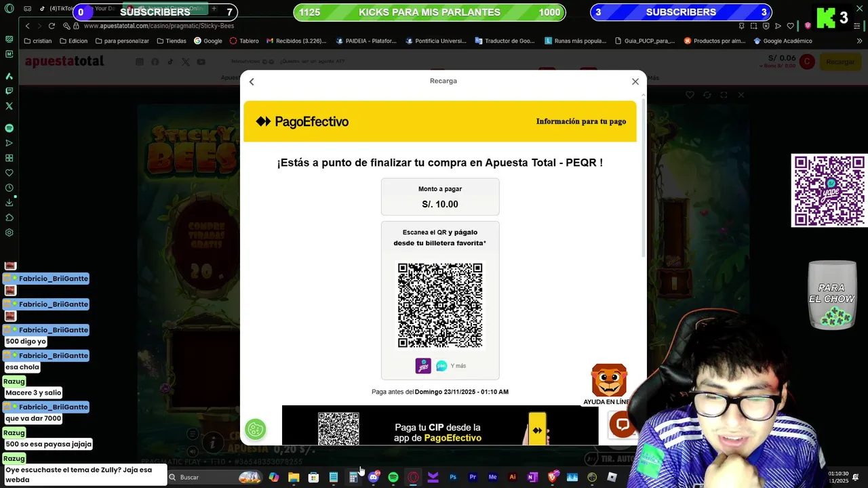Open the green cookie settings icon

pyautogui.click(x=256, y=429)
